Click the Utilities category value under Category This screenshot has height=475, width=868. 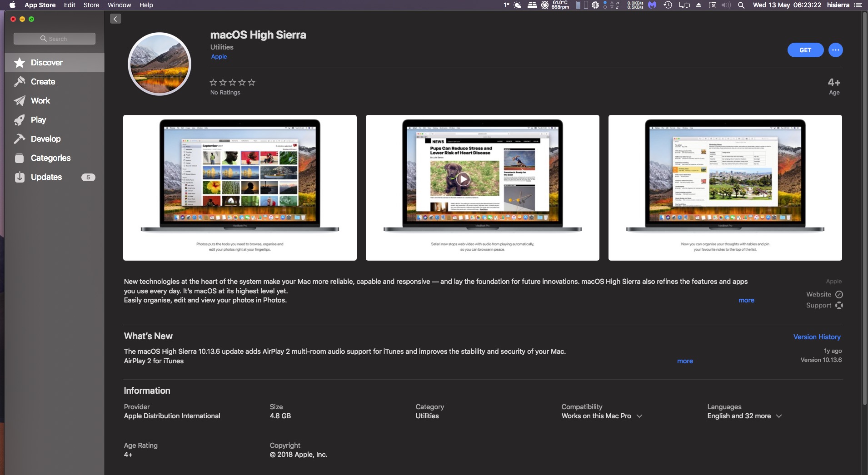point(427,416)
